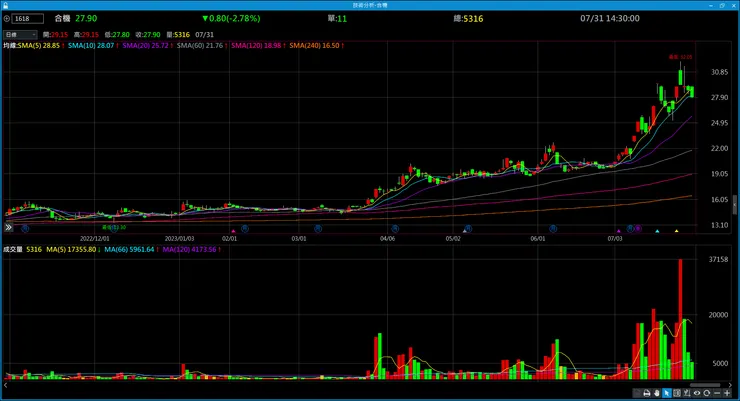Click the plus circle beside stock code
This screenshot has width=740, height=401.
pos(7,19)
